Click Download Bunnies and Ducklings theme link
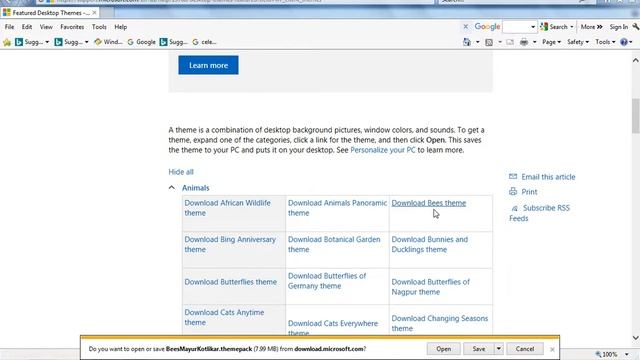Image resolution: width=640 pixels, height=360 pixels. click(429, 244)
